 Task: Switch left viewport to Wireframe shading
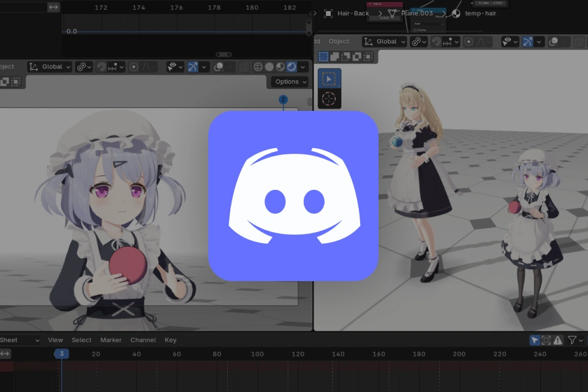click(x=258, y=67)
